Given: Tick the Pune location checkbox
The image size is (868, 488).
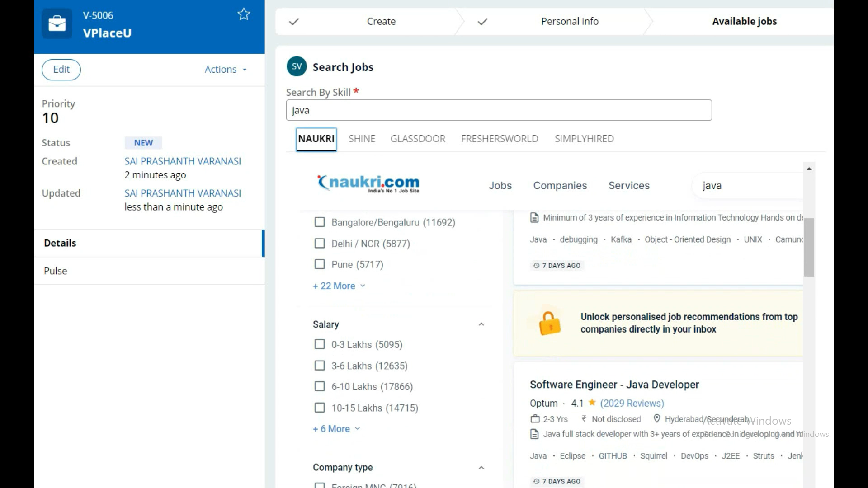Looking at the screenshot, I should click(320, 264).
